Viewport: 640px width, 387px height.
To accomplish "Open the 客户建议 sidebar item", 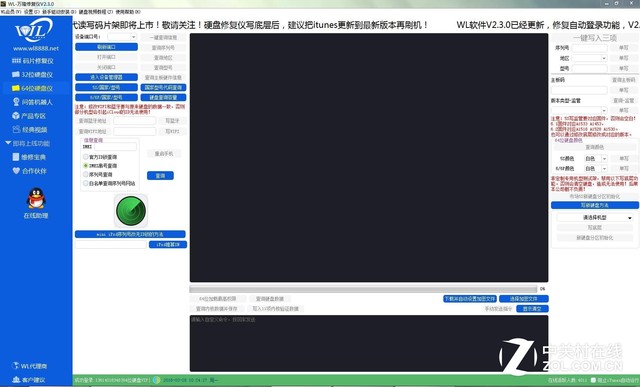I will 29,380.
